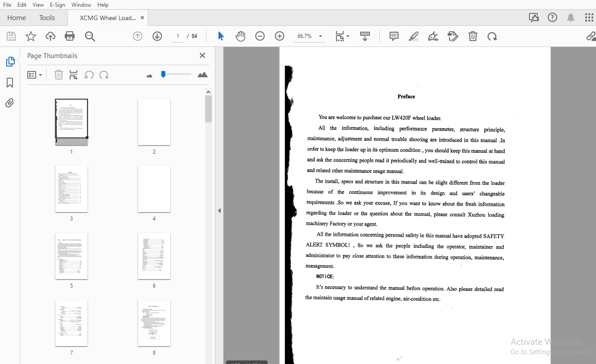The image size is (596, 364).
Task: Open the find text magnifier tool
Action: tap(90, 36)
